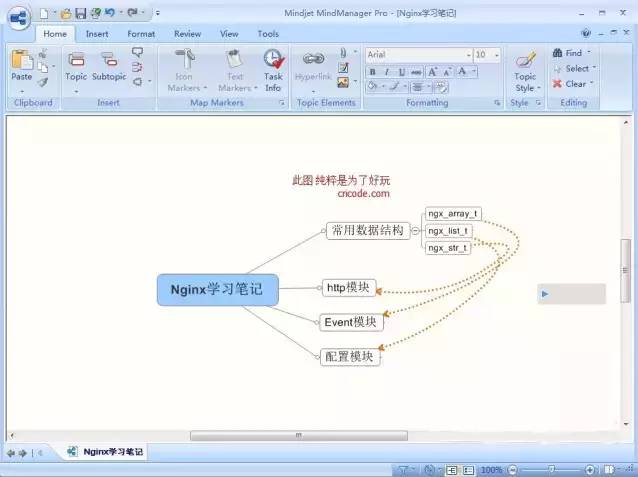Open the Help question mark icon
638x477 pixels.
click(586, 33)
